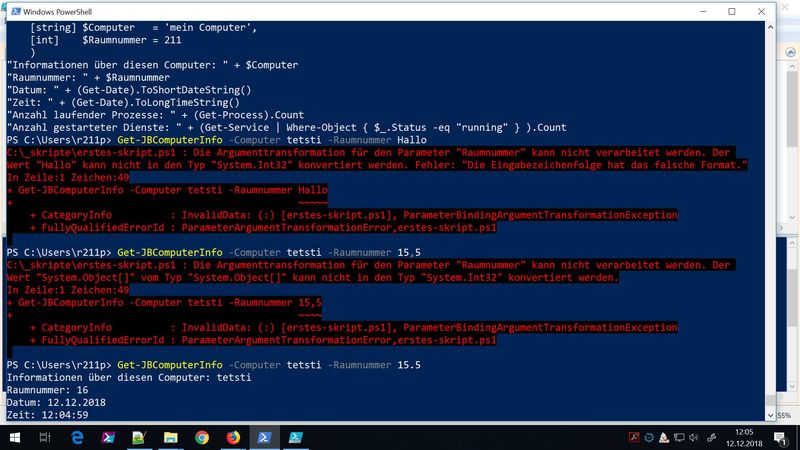Screen dimensions: 800x450
Task: Click prompt line with argument 15.5
Action: click(x=214, y=365)
